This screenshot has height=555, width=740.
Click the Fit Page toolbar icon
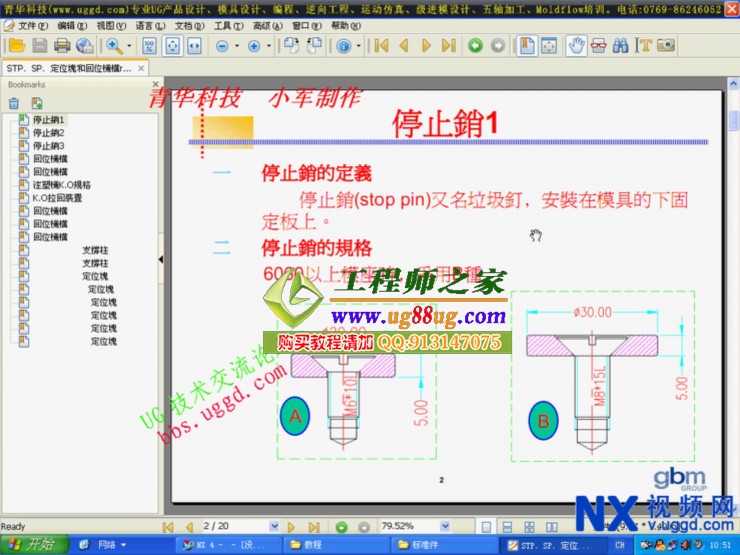(172, 46)
